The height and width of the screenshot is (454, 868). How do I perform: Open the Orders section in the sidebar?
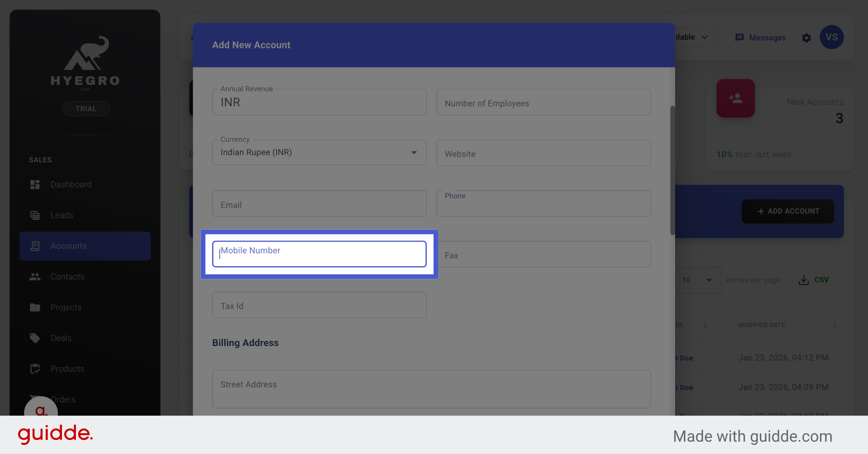pos(63,399)
